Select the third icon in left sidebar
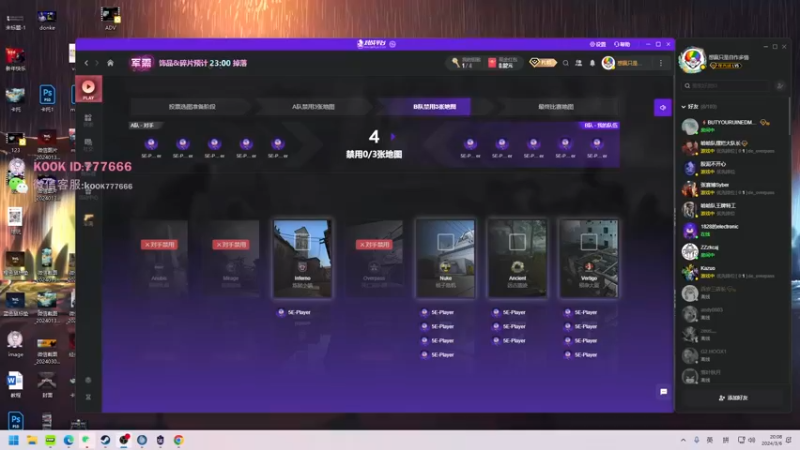800x450 pixels. point(88,144)
